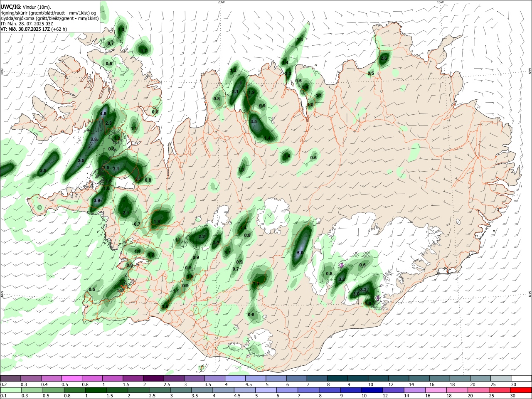
Task: Pick dark teal upper-scale swatch labeled 8
Action: (337, 379)
